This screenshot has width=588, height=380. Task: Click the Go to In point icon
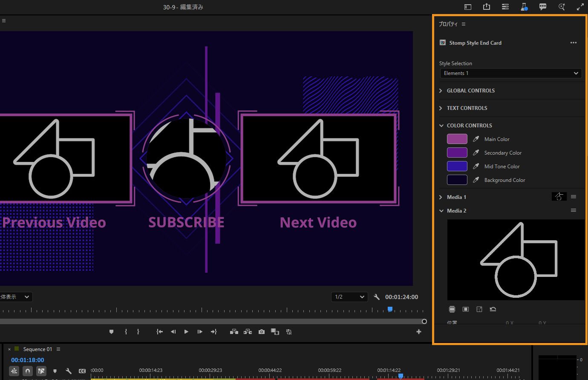pos(159,332)
